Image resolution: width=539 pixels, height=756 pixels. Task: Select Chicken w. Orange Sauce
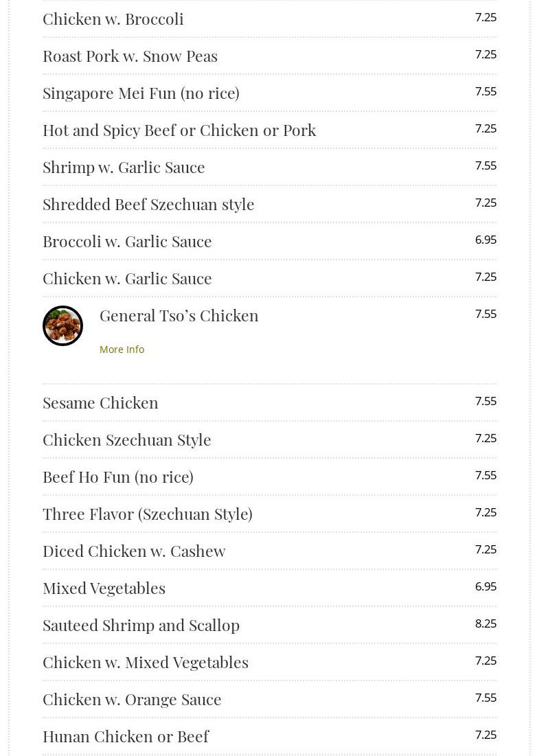pos(132,699)
